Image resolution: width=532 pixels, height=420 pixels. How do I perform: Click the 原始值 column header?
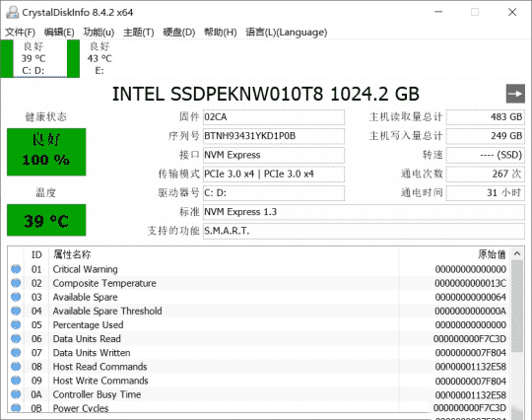coord(492,254)
